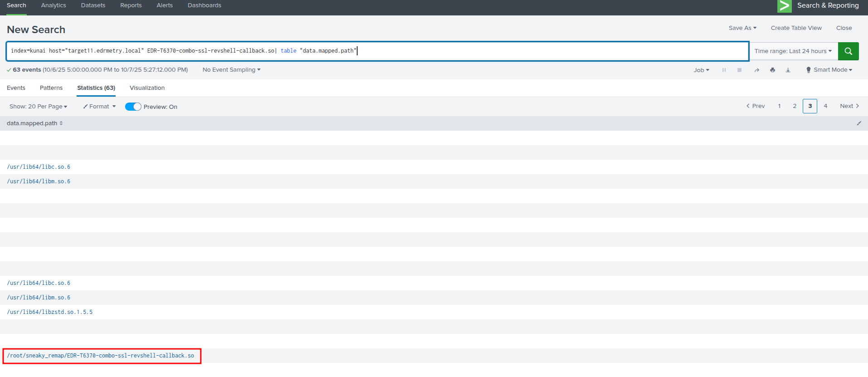
Task: Click the Splunk Search & Reporting logo
Action: [x=784, y=6]
